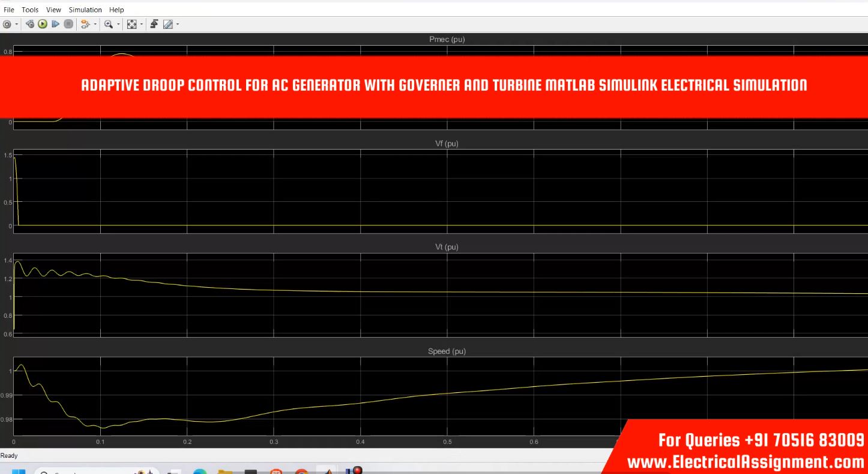
Task: Click the Stop simulation button
Action: coord(68,24)
